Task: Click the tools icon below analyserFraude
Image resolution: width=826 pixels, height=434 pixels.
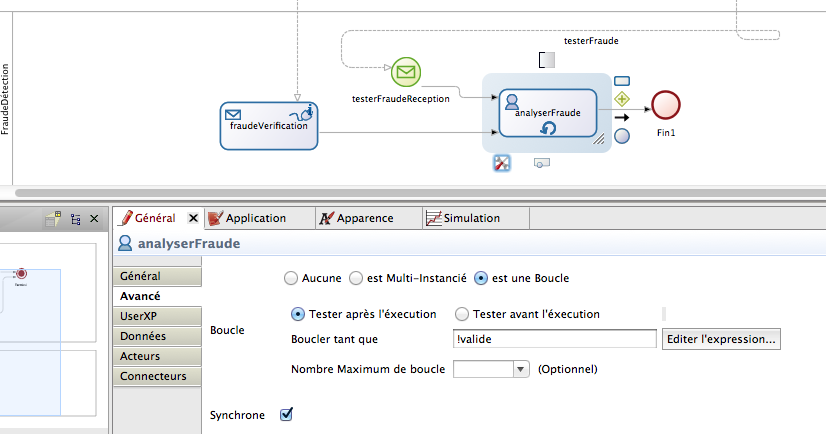Action: point(503,163)
